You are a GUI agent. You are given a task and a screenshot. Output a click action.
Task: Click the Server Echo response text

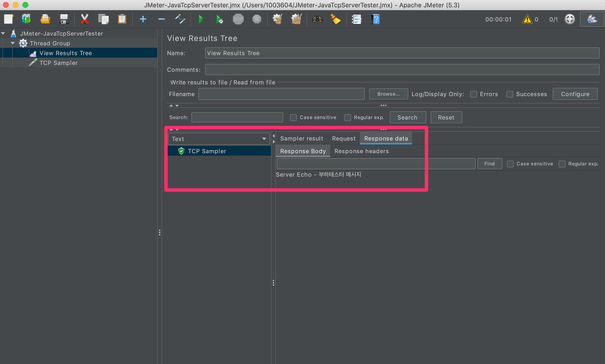[x=318, y=174]
